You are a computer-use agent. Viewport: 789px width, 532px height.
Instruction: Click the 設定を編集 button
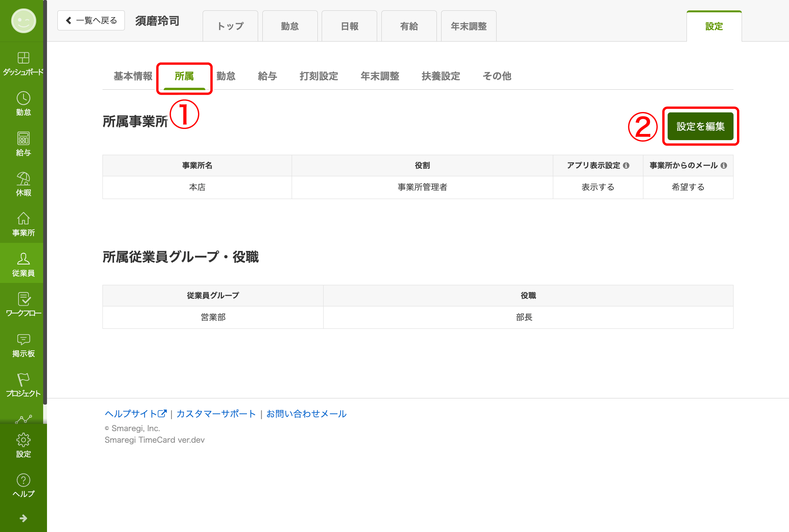point(700,126)
